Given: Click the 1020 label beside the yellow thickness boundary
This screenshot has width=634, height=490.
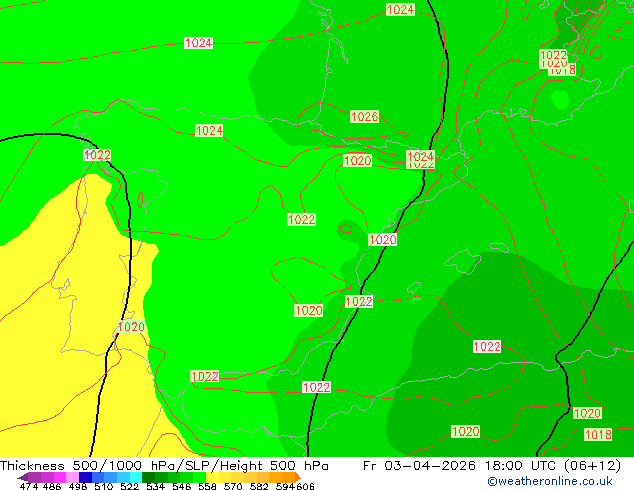Looking at the screenshot, I should click(131, 326).
